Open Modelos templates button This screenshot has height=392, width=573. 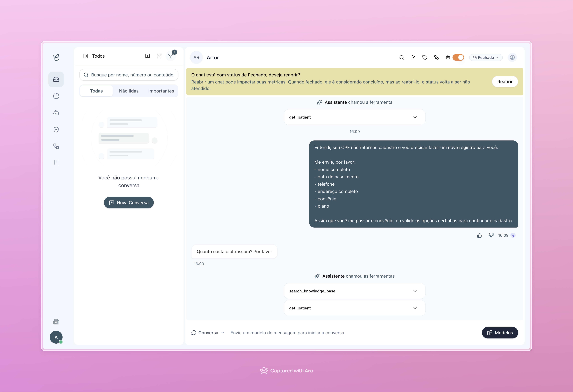pyautogui.click(x=500, y=333)
